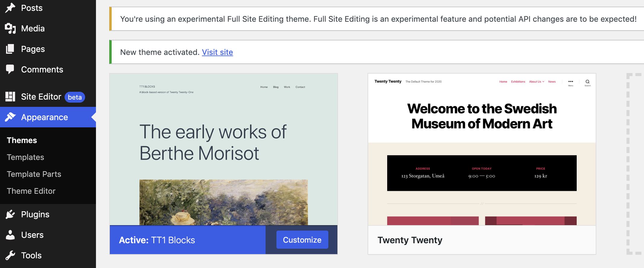Click the Comments speech bubble icon
This screenshot has height=268, width=644.
point(10,69)
